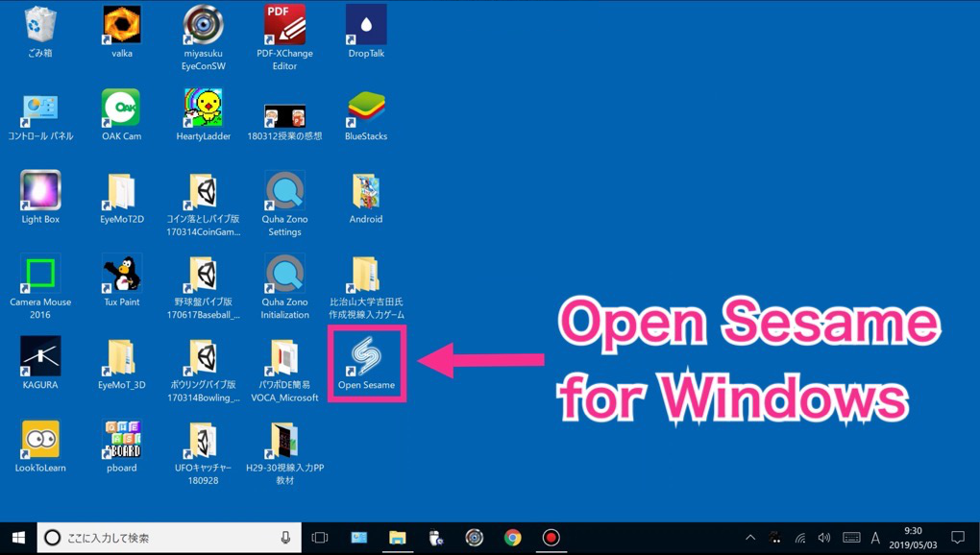Open miyasuku EyeConSW taskbar icon
The width and height of the screenshot is (980, 555).
(475, 538)
